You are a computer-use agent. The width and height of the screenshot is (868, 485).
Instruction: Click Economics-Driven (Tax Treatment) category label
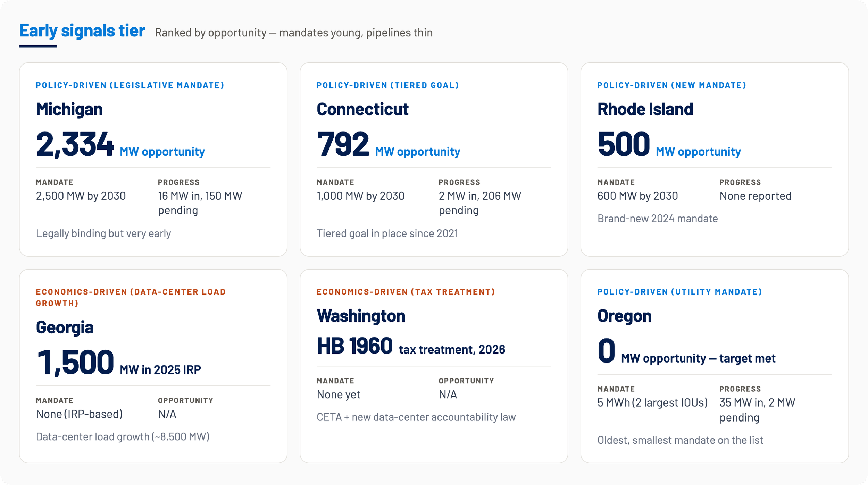[406, 292]
